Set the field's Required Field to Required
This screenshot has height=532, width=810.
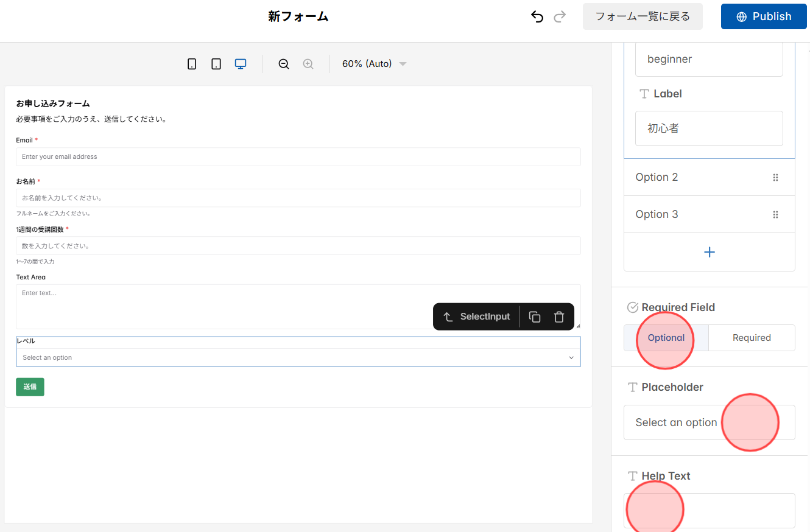pos(752,338)
